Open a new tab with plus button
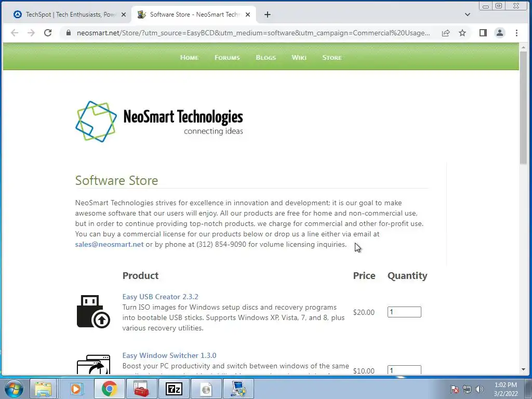This screenshot has width=532, height=399. pyautogui.click(x=268, y=15)
